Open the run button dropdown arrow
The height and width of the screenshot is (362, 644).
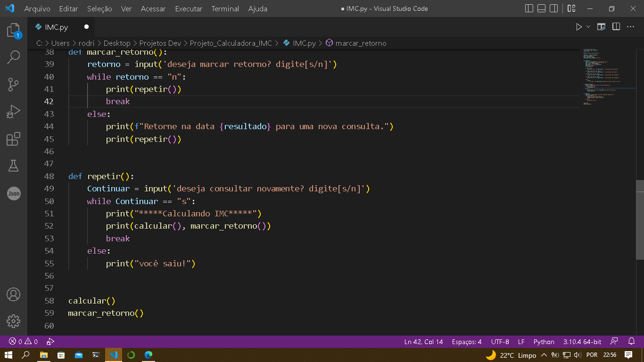click(588, 27)
